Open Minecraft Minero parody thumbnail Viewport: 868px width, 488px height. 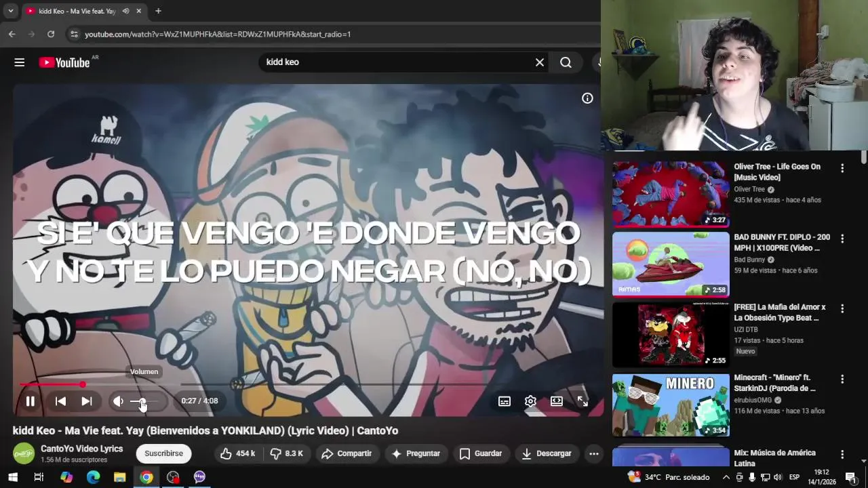click(671, 405)
